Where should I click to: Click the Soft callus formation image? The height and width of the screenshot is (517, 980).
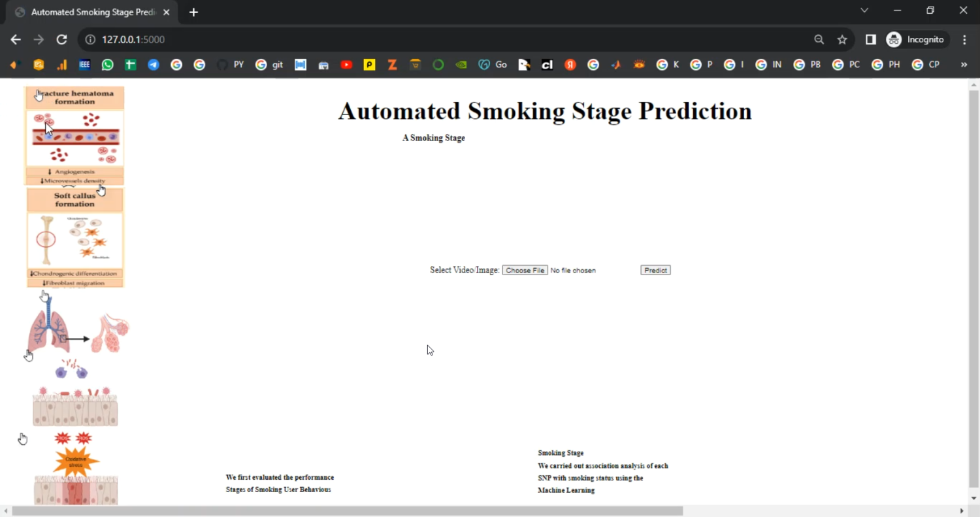click(x=75, y=238)
